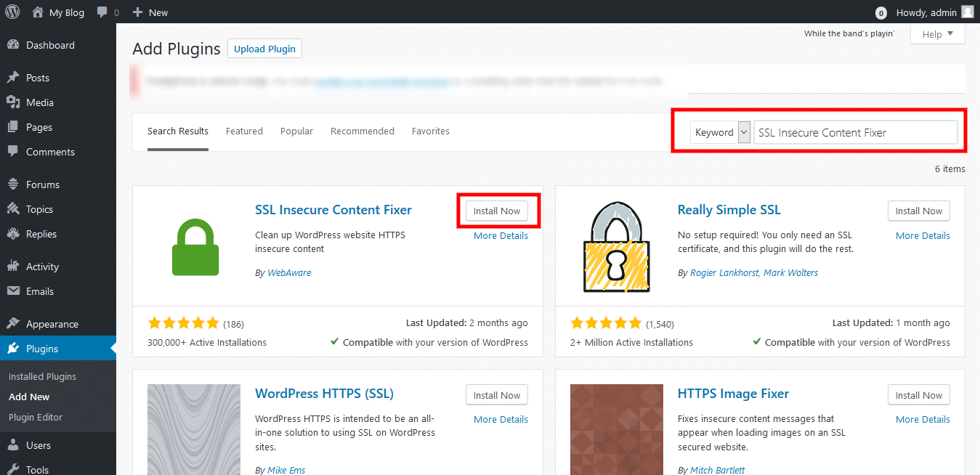
Task: Open Dashboard from the sidebar
Action: point(49,45)
